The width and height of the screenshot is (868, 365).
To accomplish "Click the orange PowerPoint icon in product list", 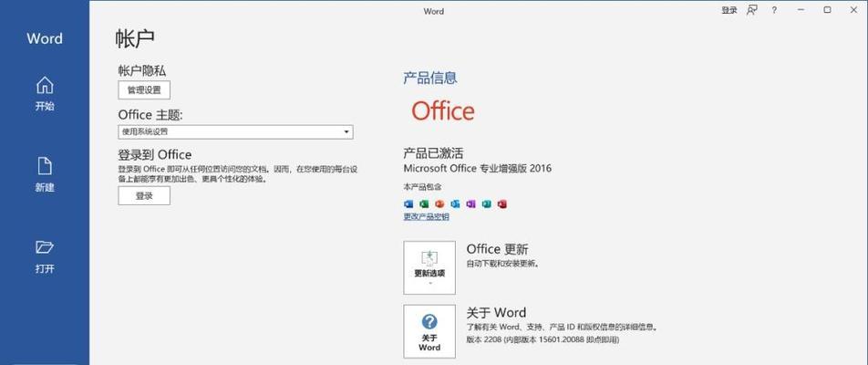I will (439, 203).
